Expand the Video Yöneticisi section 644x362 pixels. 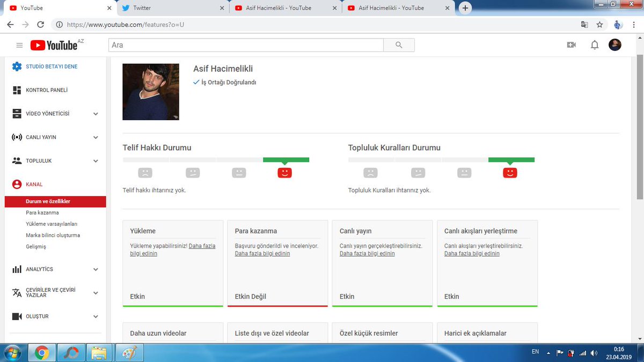(x=96, y=114)
